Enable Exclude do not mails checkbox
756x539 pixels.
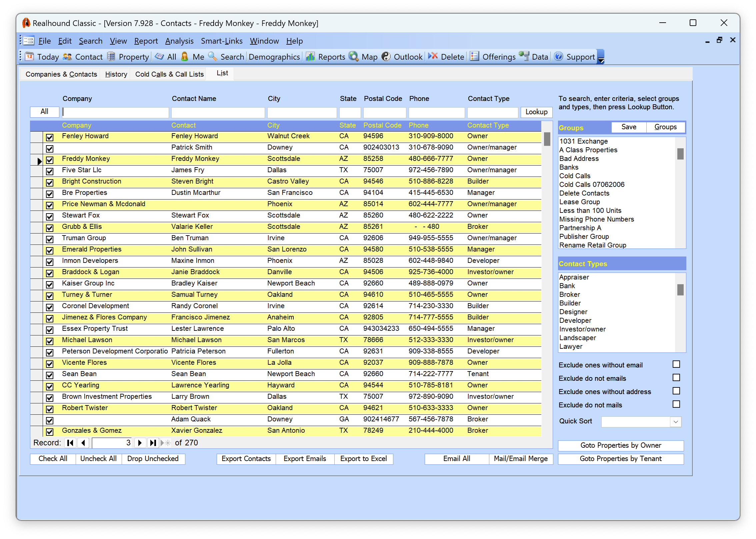click(676, 404)
